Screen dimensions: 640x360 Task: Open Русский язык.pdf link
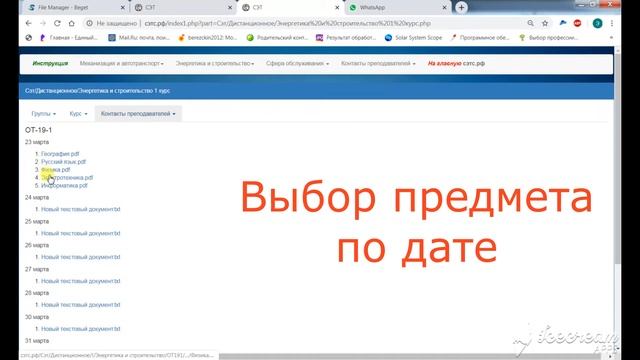click(x=63, y=162)
